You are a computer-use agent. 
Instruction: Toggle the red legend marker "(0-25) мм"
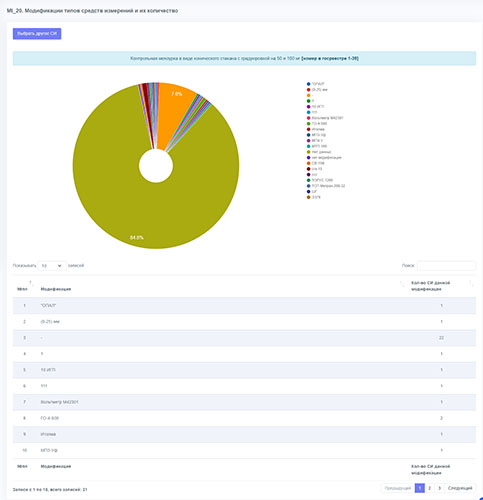(309, 90)
